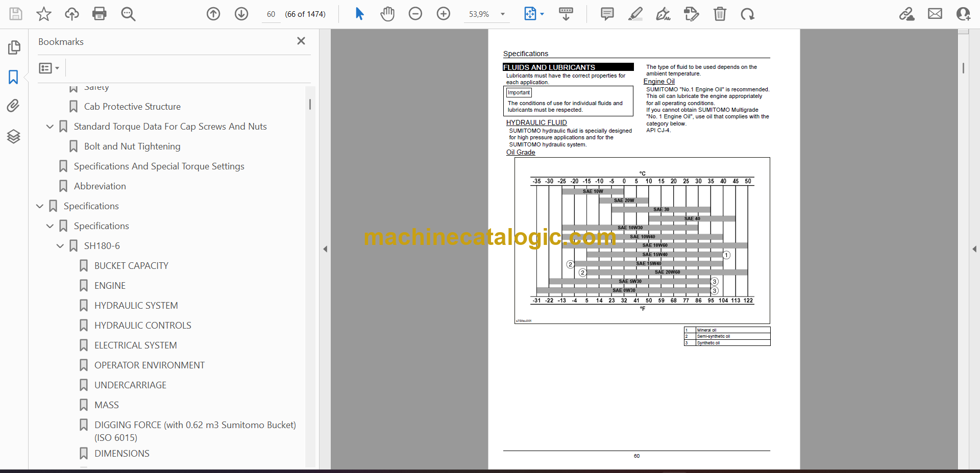Open the sign document pen tool

pos(664,14)
